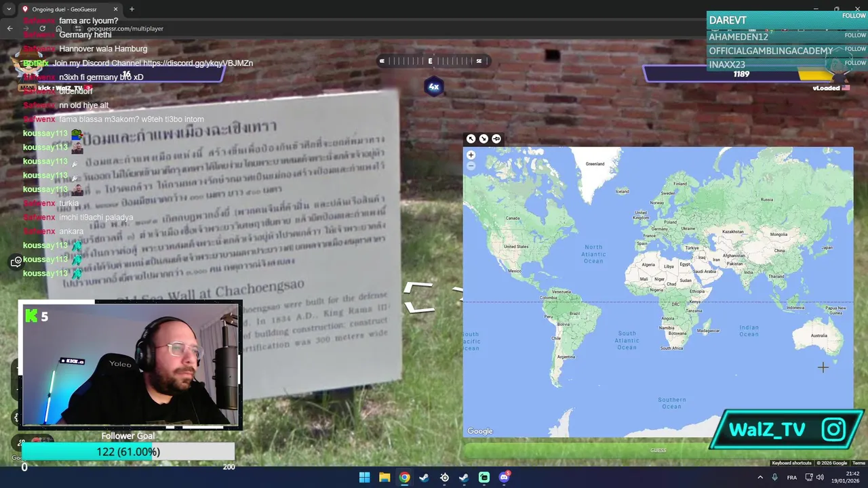
Task: Open File Explorer from the taskbar
Action: pos(384,477)
